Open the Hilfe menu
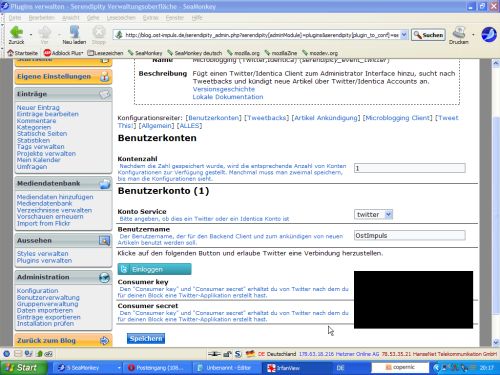The width and height of the screenshot is (500, 375). [197, 18]
